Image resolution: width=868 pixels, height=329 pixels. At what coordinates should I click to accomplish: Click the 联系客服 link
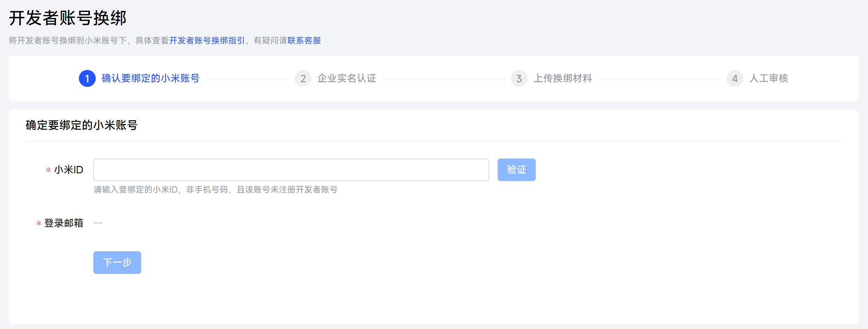pyautogui.click(x=304, y=40)
